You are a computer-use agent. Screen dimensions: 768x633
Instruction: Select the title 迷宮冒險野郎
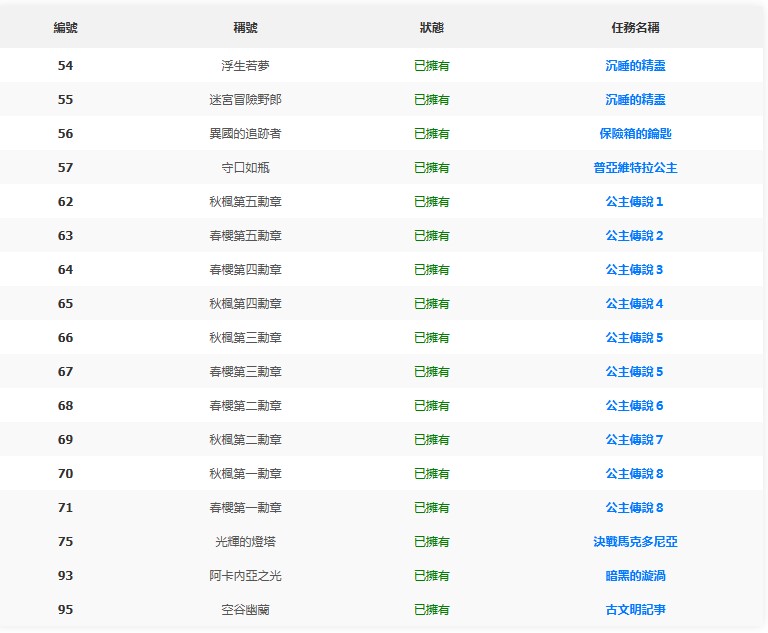(x=245, y=100)
